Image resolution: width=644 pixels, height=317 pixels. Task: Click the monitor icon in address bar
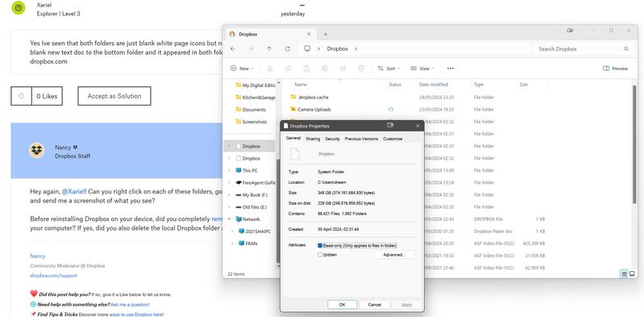(x=307, y=48)
